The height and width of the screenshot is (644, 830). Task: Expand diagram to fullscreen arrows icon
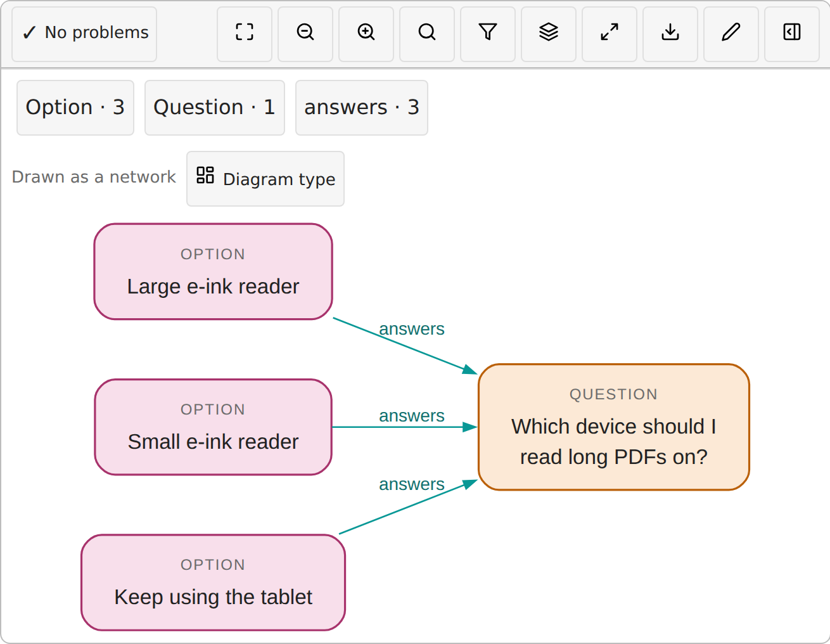(x=610, y=34)
